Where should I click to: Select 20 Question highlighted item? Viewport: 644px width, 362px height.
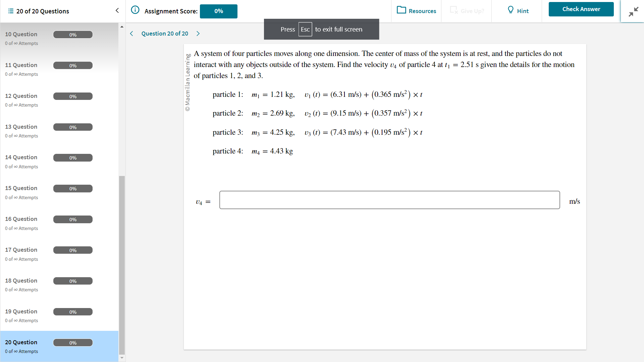pyautogui.click(x=21, y=343)
